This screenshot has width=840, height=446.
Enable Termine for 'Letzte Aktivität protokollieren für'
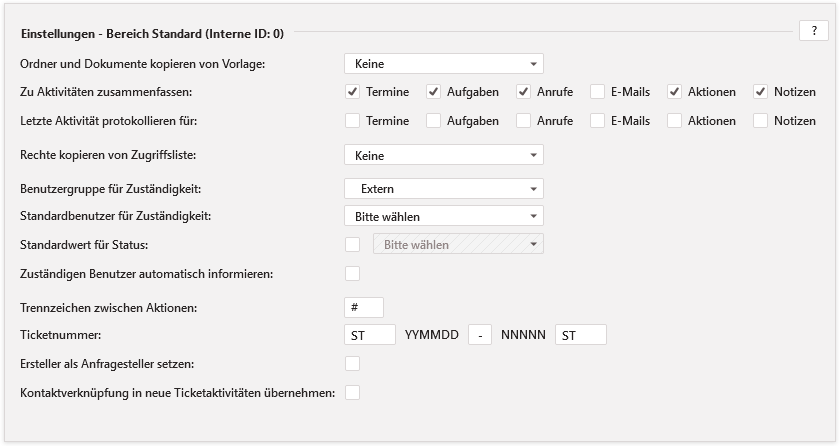pos(352,121)
